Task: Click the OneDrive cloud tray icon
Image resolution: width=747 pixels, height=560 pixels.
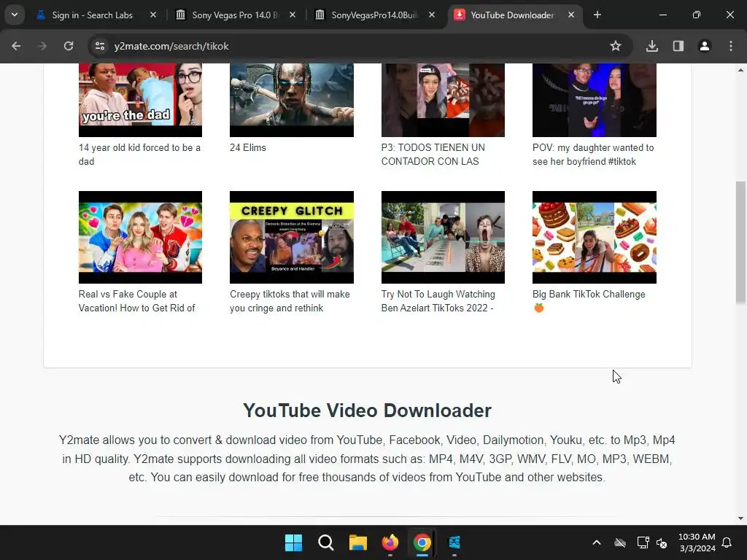Action: click(x=620, y=542)
